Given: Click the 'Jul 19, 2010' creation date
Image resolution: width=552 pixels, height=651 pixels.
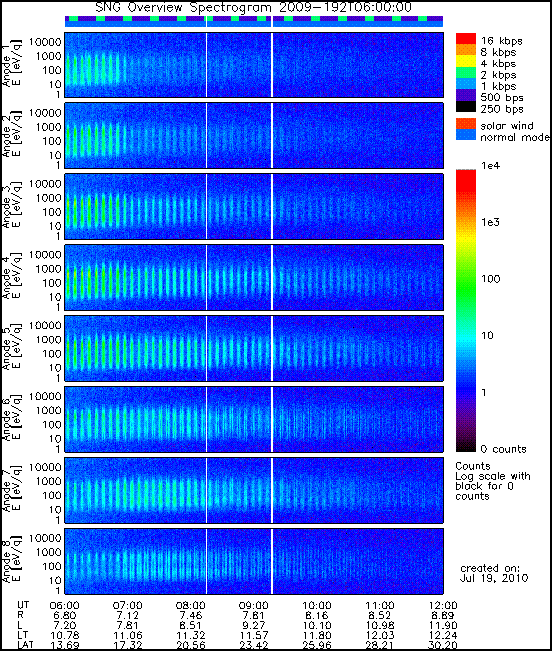Looking at the screenshot, I should (494, 578).
